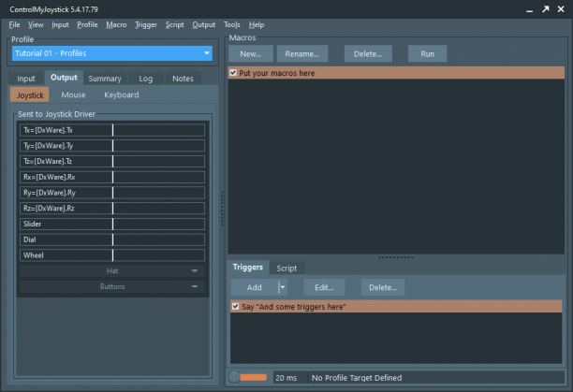The height and width of the screenshot is (392, 573).
Task: Switch to the Script tab
Action: point(286,269)
